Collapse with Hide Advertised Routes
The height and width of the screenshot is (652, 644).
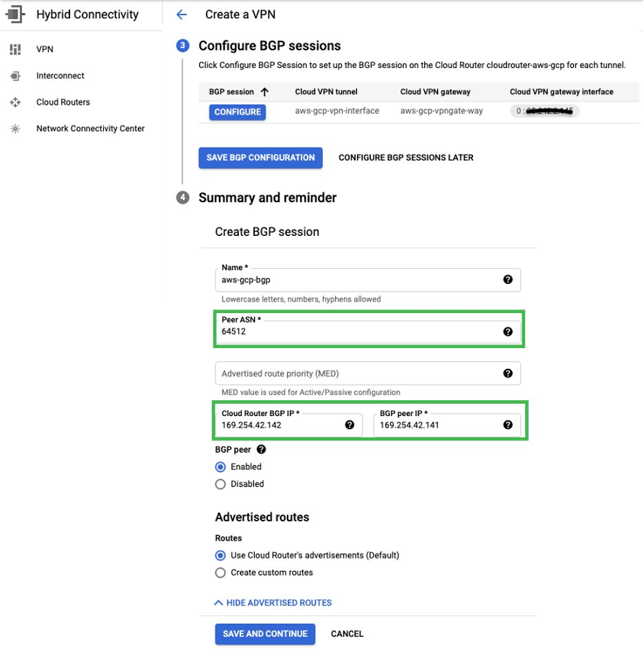tap(273, 602)
